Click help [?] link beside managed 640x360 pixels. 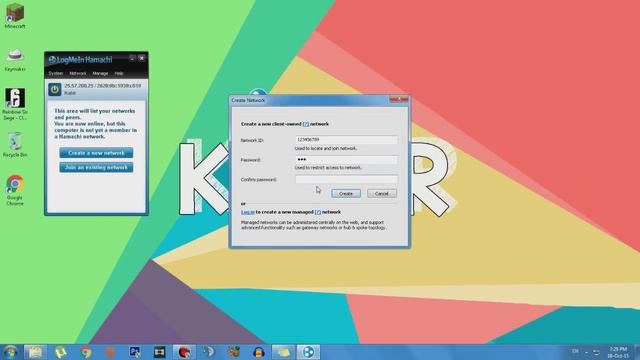coord(318,212)
